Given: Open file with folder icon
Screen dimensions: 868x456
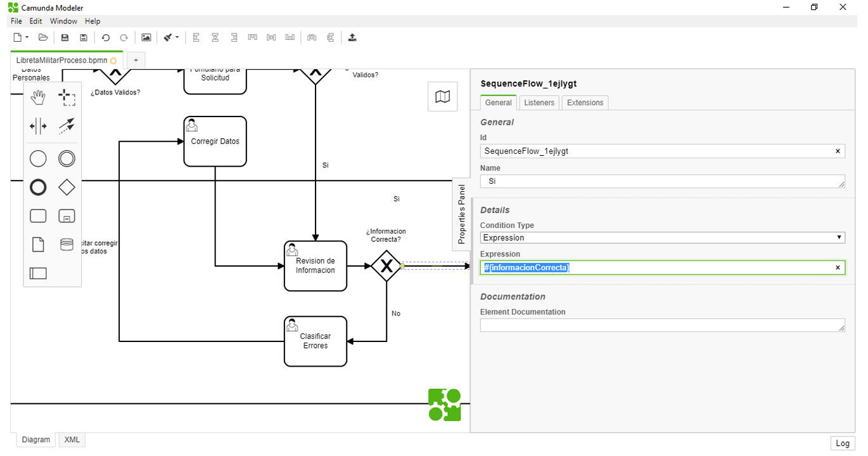Looking at the screenshot, I should 43,37.
